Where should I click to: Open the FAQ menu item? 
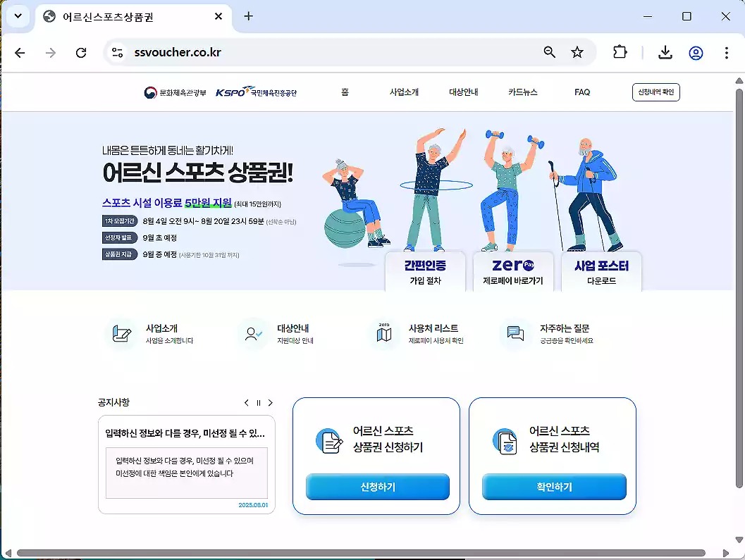click(x=582, y=92)
